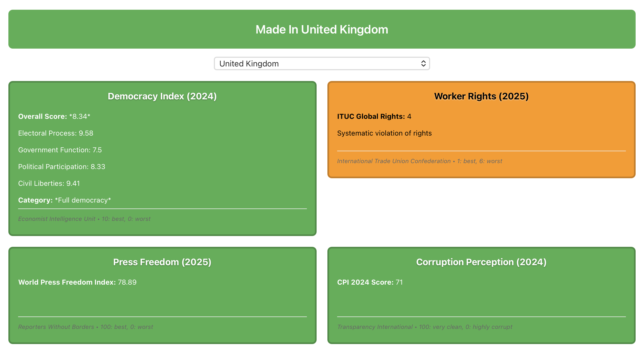
Task: Click the ITUC Global Rights rating
Action: click(374, 116)
